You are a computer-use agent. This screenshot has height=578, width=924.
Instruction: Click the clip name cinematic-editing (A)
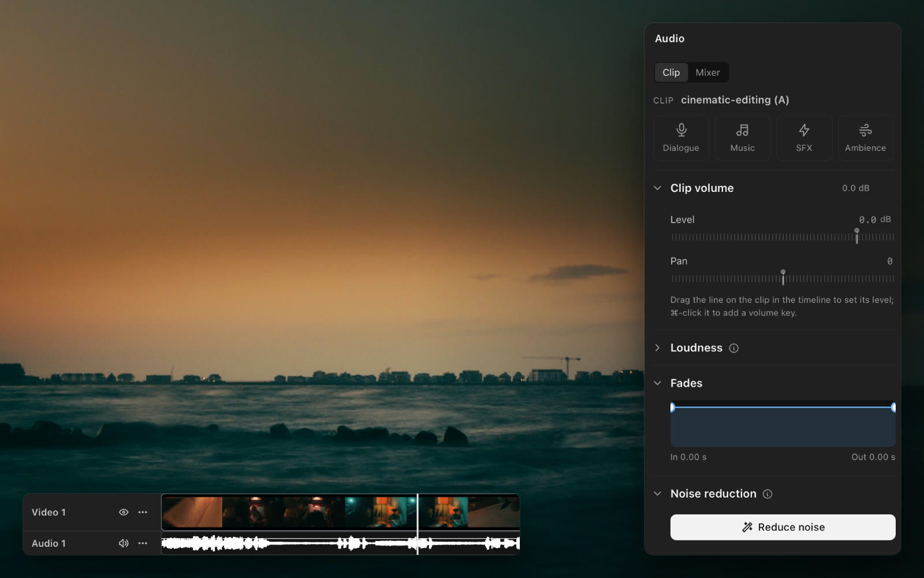[735, 100]
